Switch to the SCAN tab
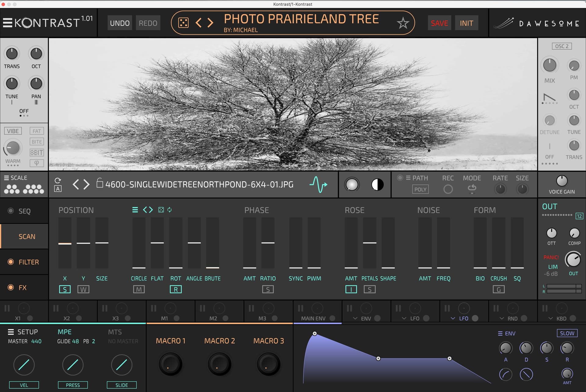 pyautogui.click(x=27, y=237)
